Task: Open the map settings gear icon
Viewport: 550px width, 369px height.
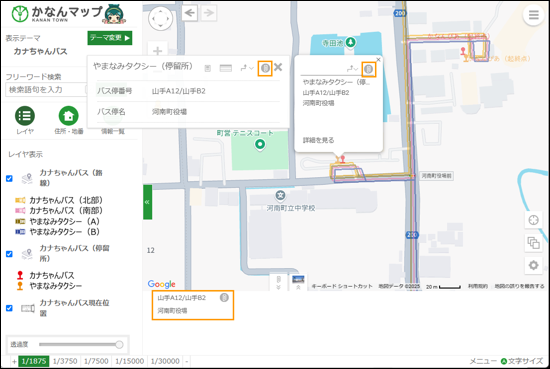Action: point(533,265)
